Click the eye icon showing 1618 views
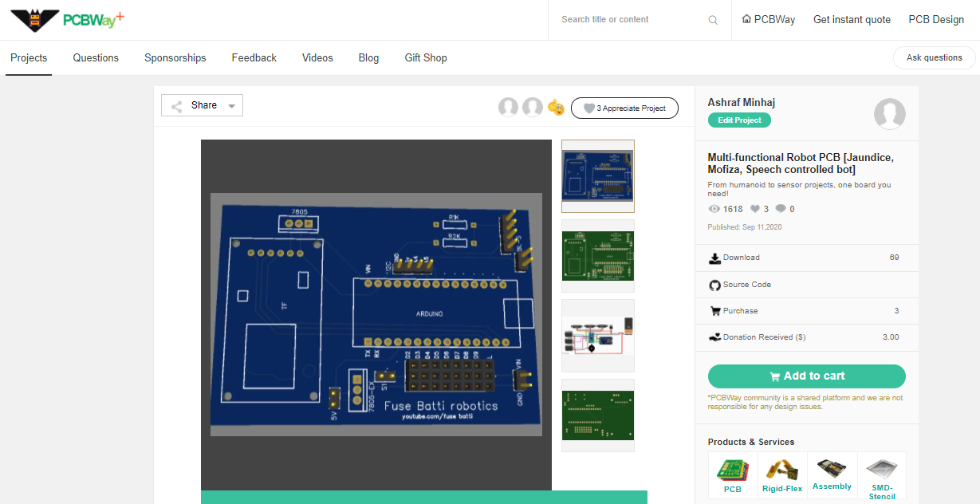Viewport: 980px width, 504px height. [714, 208]
